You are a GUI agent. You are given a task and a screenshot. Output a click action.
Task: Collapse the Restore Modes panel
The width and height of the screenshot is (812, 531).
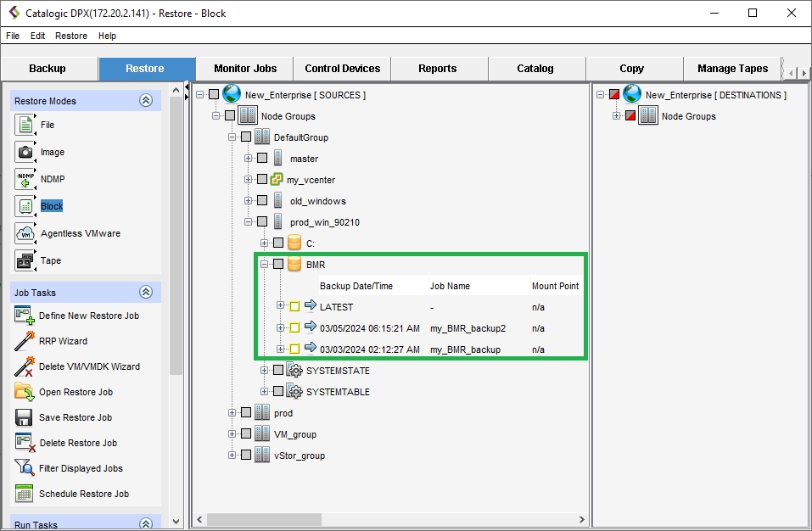(x=146, y=100)
